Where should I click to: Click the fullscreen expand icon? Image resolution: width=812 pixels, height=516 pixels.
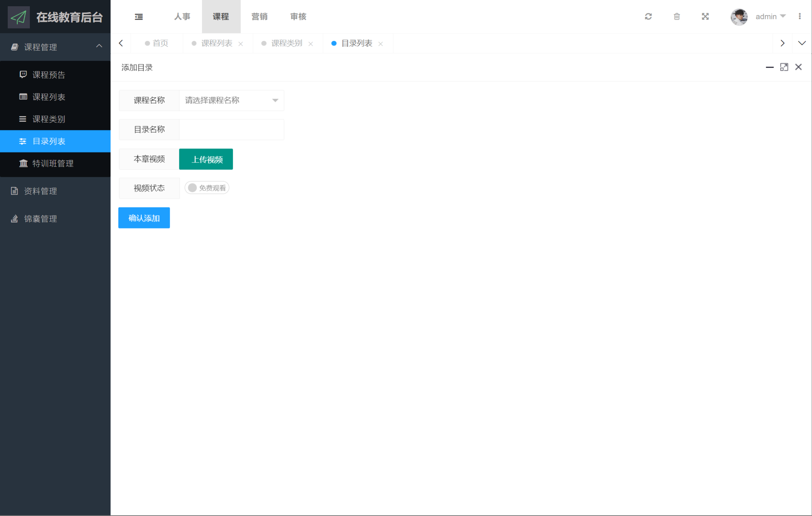tap(705, 17)
